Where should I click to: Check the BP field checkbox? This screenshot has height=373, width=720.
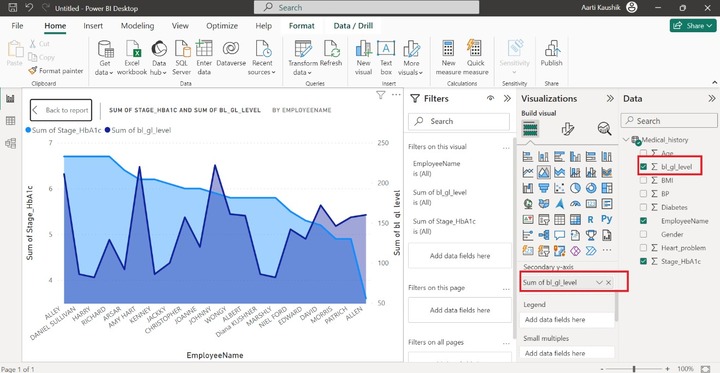[643, 194]
